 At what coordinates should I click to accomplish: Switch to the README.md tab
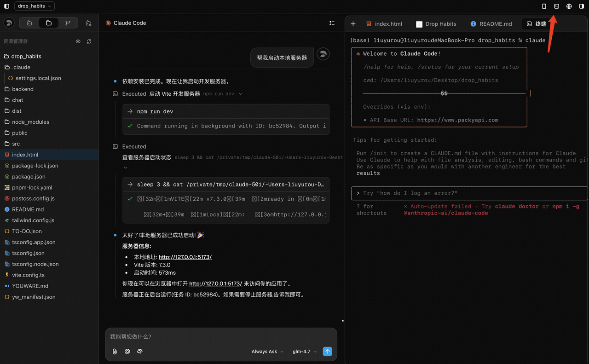[491, 24]
